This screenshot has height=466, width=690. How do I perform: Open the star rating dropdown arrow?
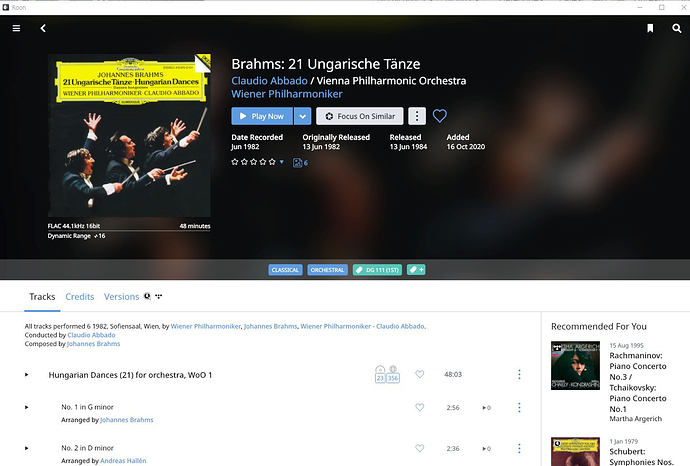click(282, 162)
